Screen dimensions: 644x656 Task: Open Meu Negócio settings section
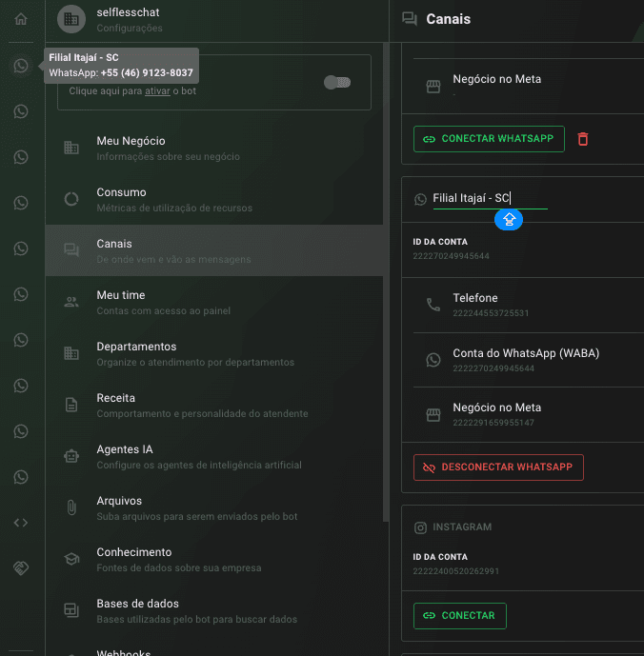[x=214, y=149]
